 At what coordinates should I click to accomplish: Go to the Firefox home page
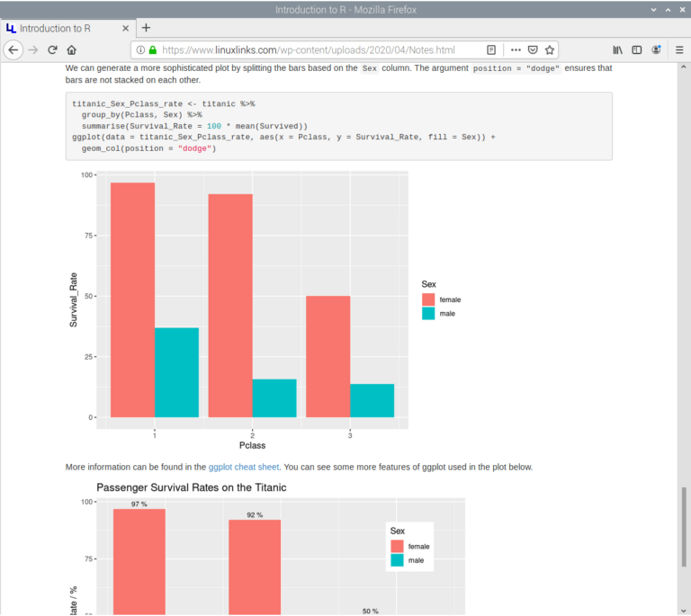coord(72,49)
